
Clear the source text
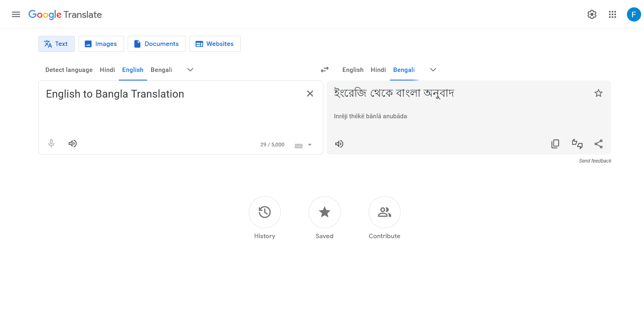(310, 93)
